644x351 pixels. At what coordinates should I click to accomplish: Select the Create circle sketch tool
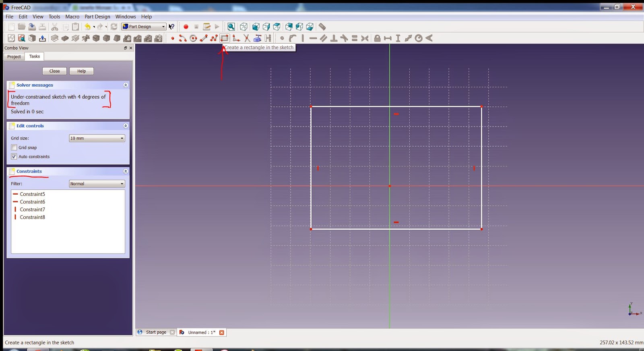[x=193, y=38]
